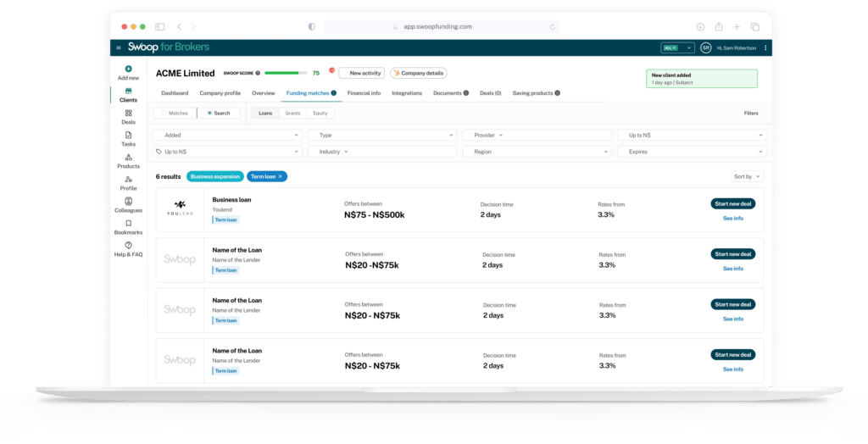The height and width of the screenshot is (444, 868).
Task: Open the browser downloads icon
Action: [x=700, y=26]
